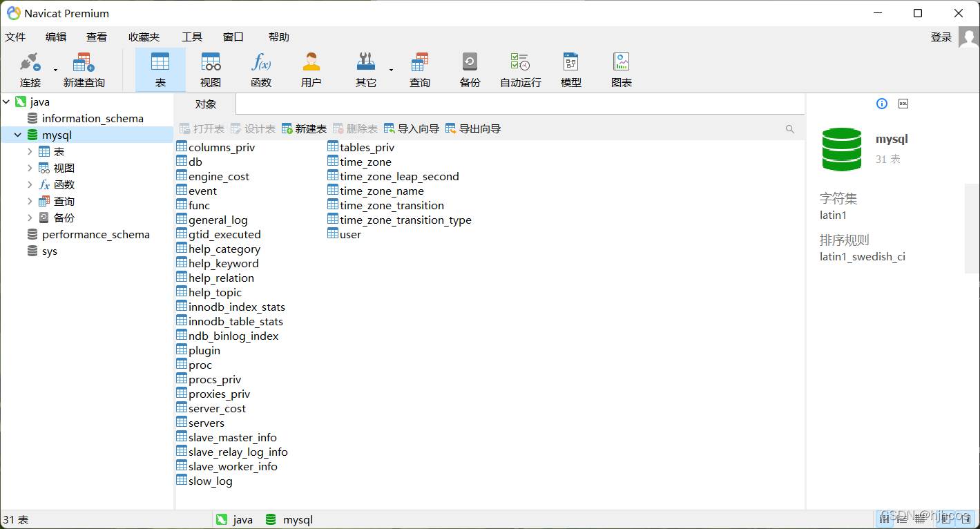Open dropdown arrow beside 其它 button
The image size is (980, 529).
(x=391, y=70)
